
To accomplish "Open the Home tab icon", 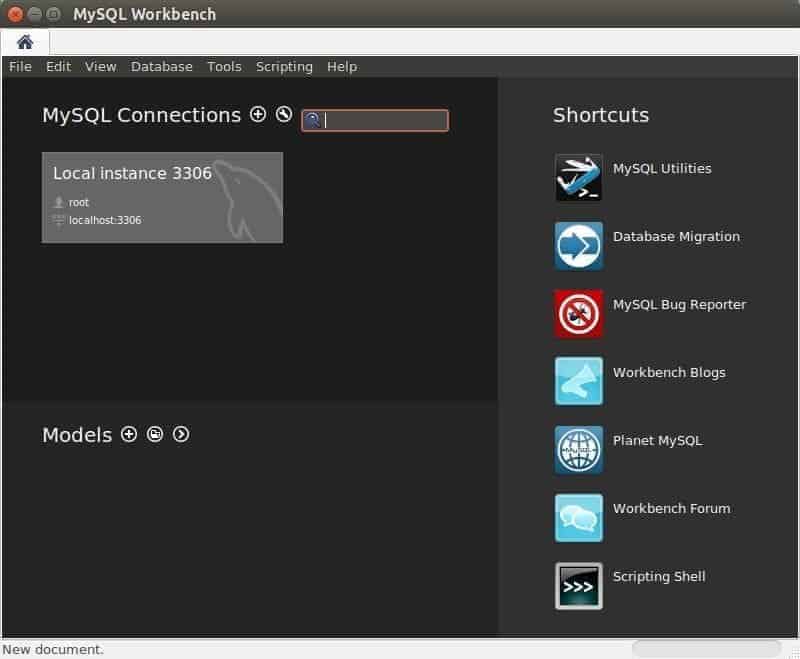I will click(24, 42).
